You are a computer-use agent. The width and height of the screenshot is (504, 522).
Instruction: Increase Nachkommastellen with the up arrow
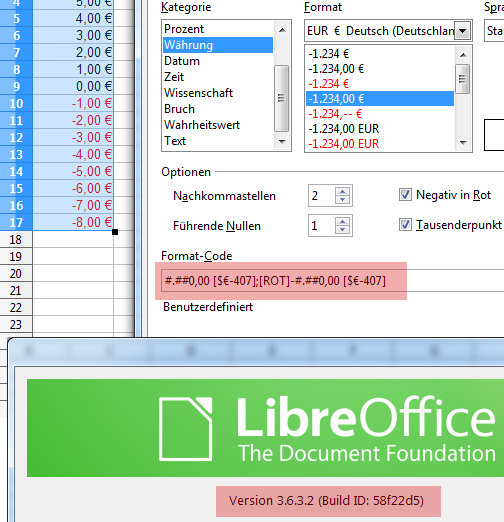(343, 191)
